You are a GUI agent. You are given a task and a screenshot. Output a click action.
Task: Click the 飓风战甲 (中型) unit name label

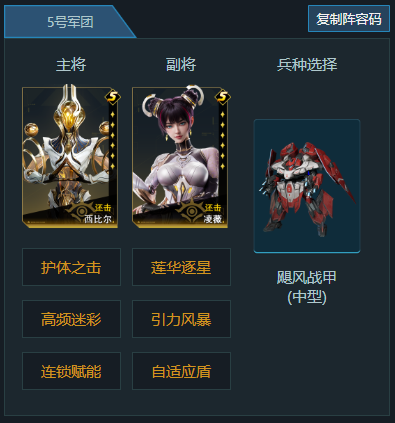[307, 287]
